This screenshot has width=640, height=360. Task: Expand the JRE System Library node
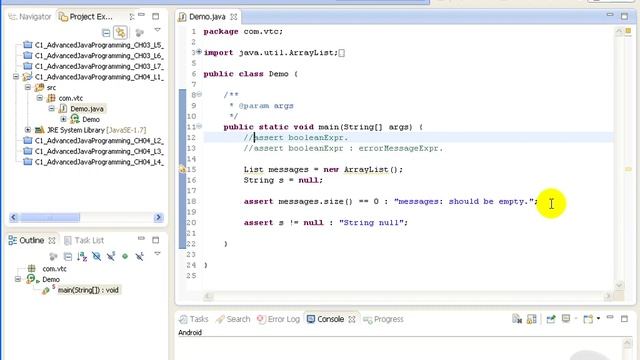28,130
